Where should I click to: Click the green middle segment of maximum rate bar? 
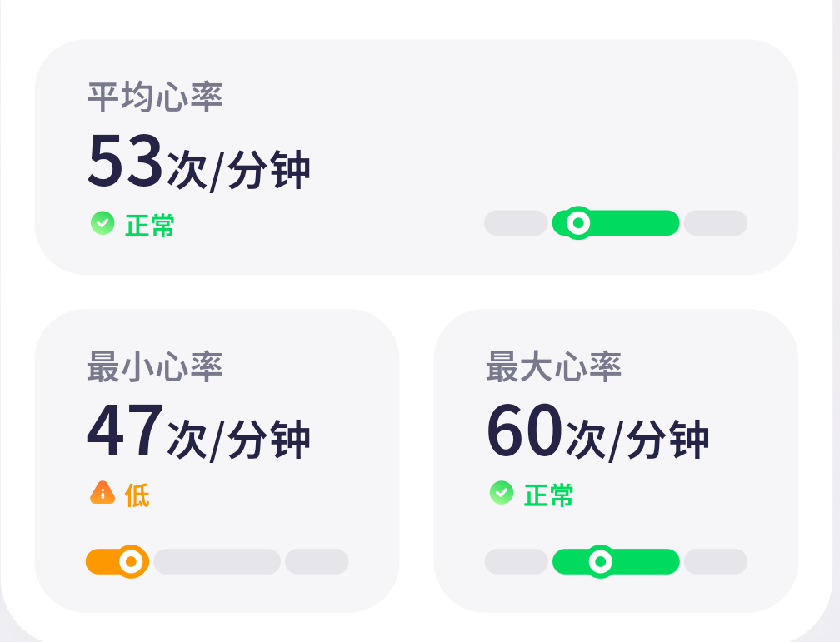(x=616, y=562)
